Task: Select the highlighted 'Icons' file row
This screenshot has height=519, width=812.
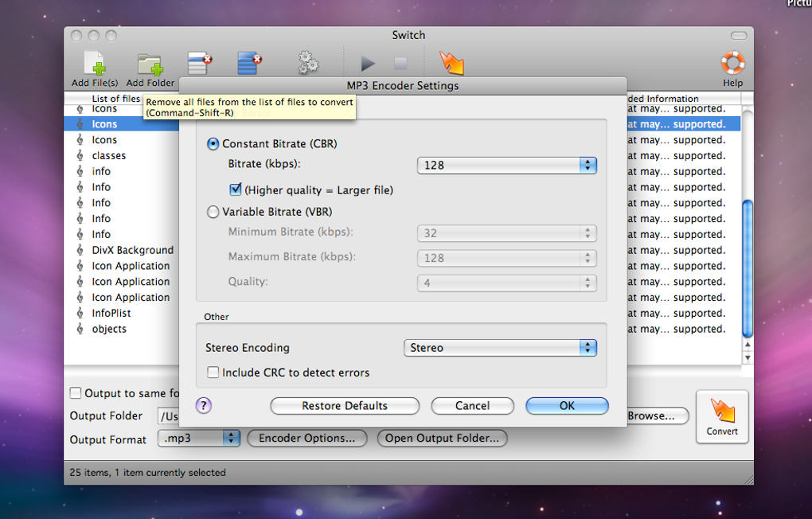Action: click(122, 124)
